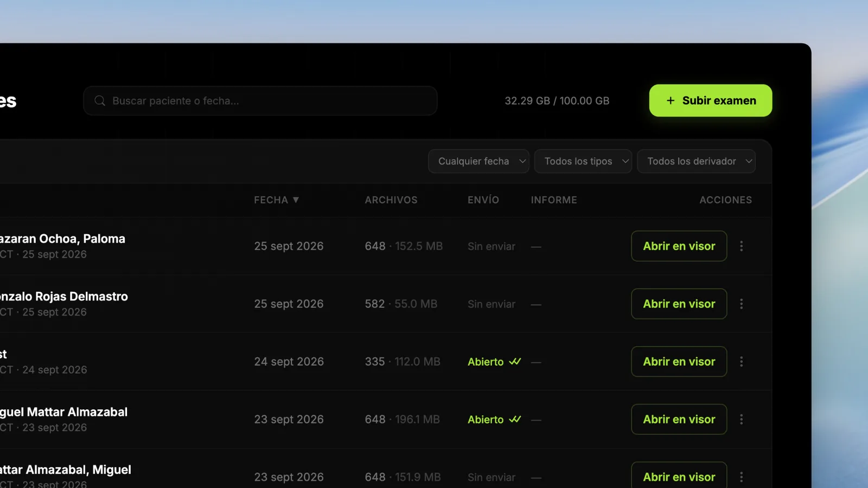Open the Todos los tipos dropdown
The height and width of the screenshot is (488, 868).
[583, 162]
